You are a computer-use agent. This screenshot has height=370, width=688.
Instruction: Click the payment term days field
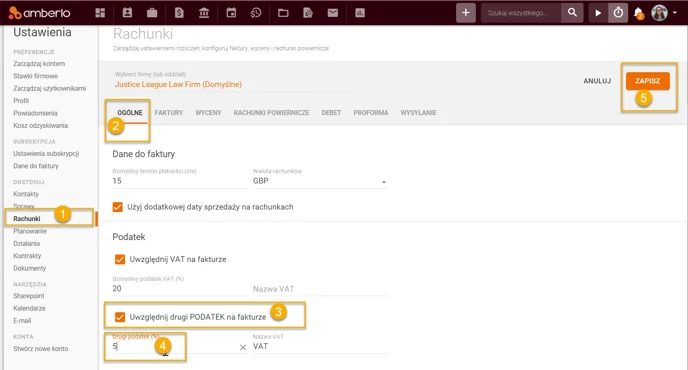[x=180, y=181]
